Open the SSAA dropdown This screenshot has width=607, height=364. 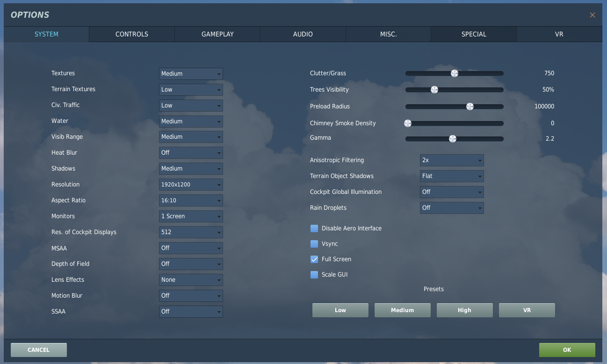191,312
